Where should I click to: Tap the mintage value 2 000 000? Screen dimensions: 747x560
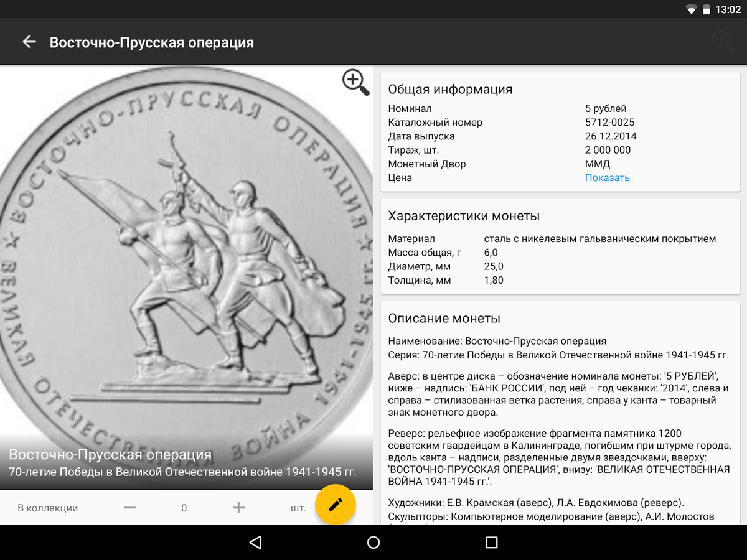[x=608, y=149]
